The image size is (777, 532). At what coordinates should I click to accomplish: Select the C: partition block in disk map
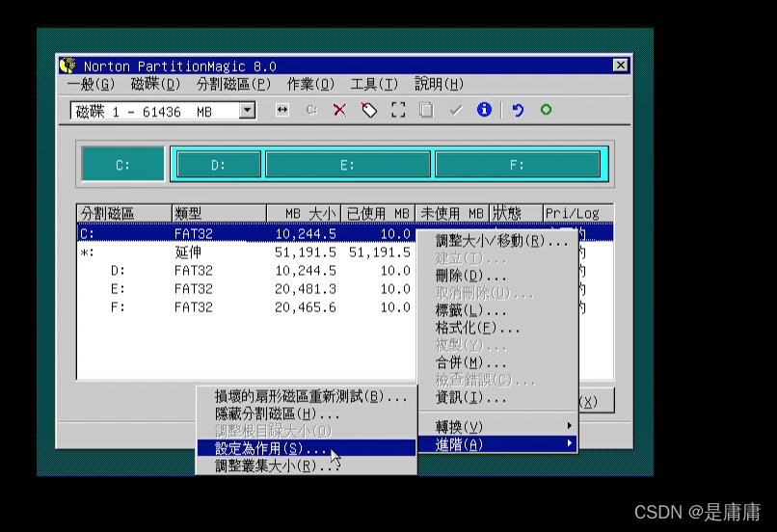pyautogui.click(x=122, y=165)
